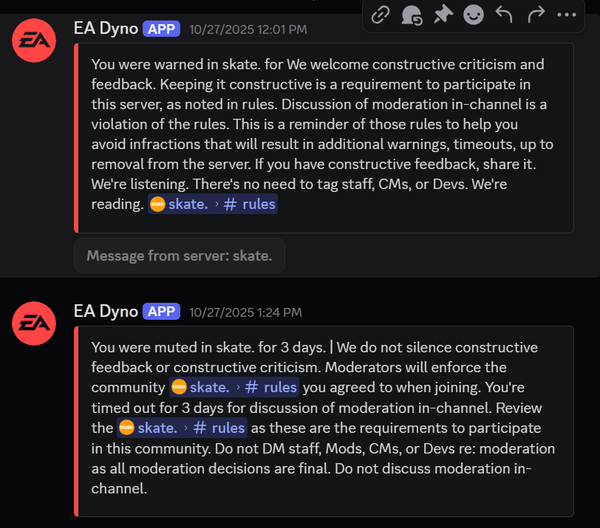The height and width of the screenshot is (528, 600).
Task: Add a reaction with the smiley icon
Action: pyautogui.click(x=473, y=15)
